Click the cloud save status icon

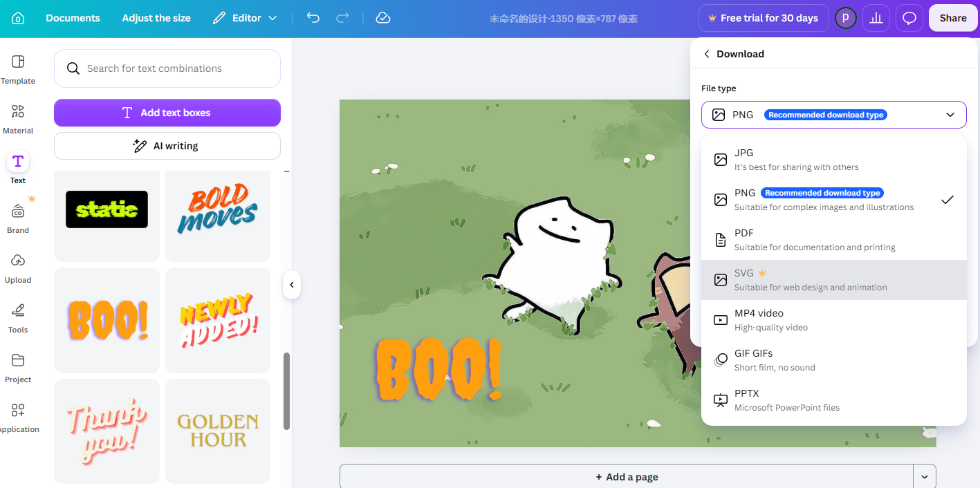click(383, 18)
